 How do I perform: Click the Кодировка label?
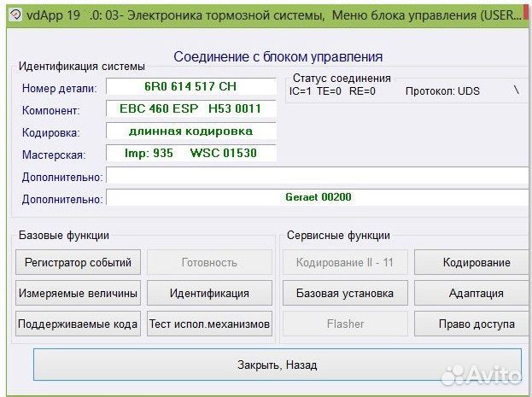click(x=51, y=132)
